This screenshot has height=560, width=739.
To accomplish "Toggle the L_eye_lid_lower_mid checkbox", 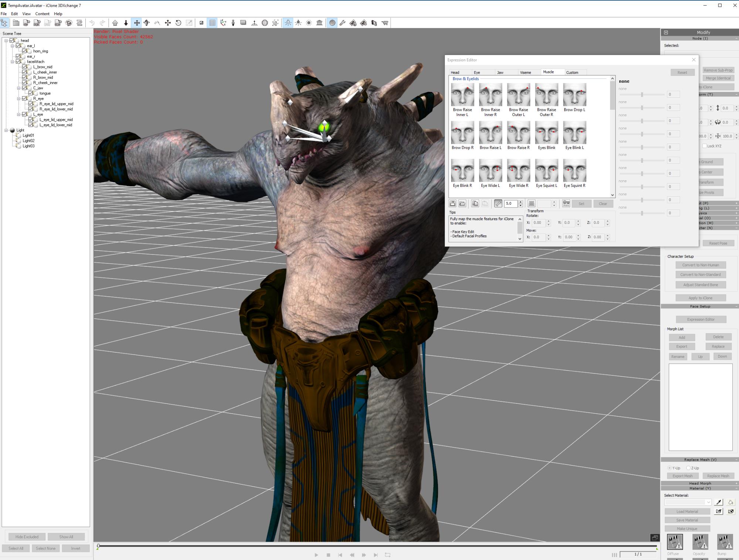I will coord(31,125).
